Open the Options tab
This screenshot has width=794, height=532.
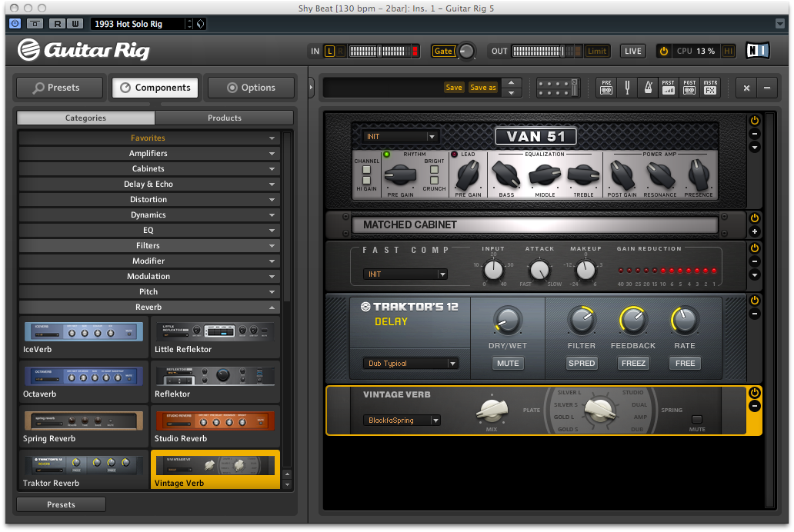coord(251,88)
